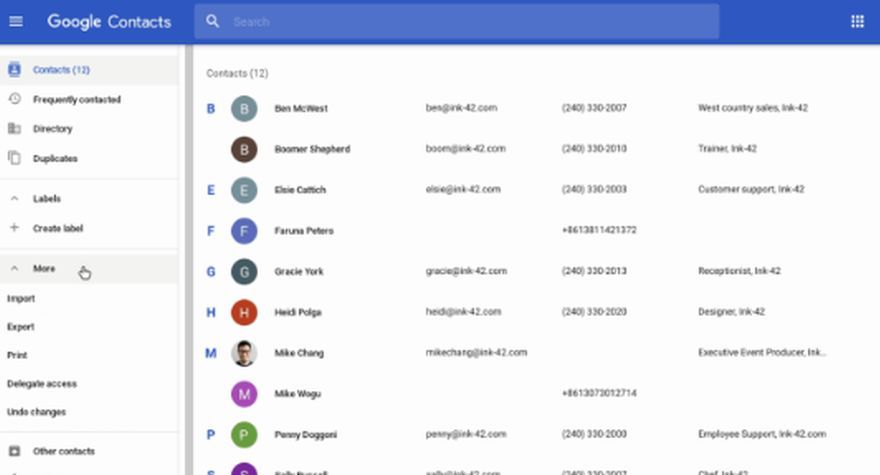The height and width of the screenshot is (475, 880).
Task: Click the search magnifier icon
Action: pyautogui.click(x=213, y=21)
